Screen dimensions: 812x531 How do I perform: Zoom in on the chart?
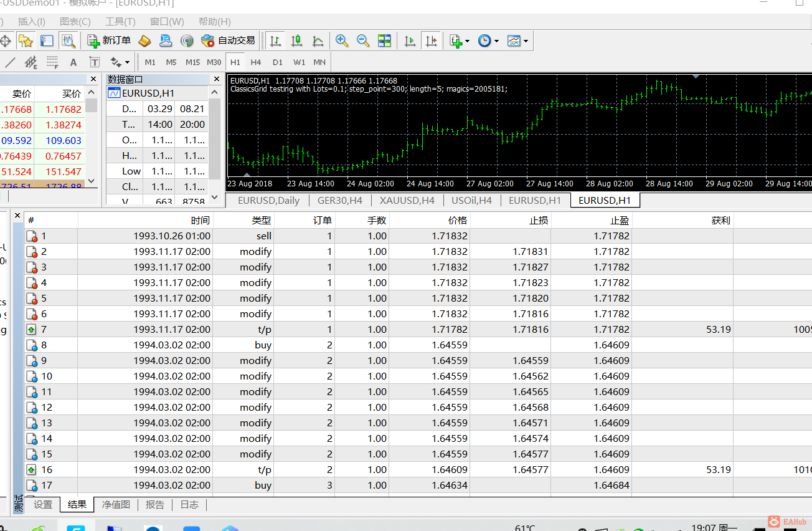(341, 41)
